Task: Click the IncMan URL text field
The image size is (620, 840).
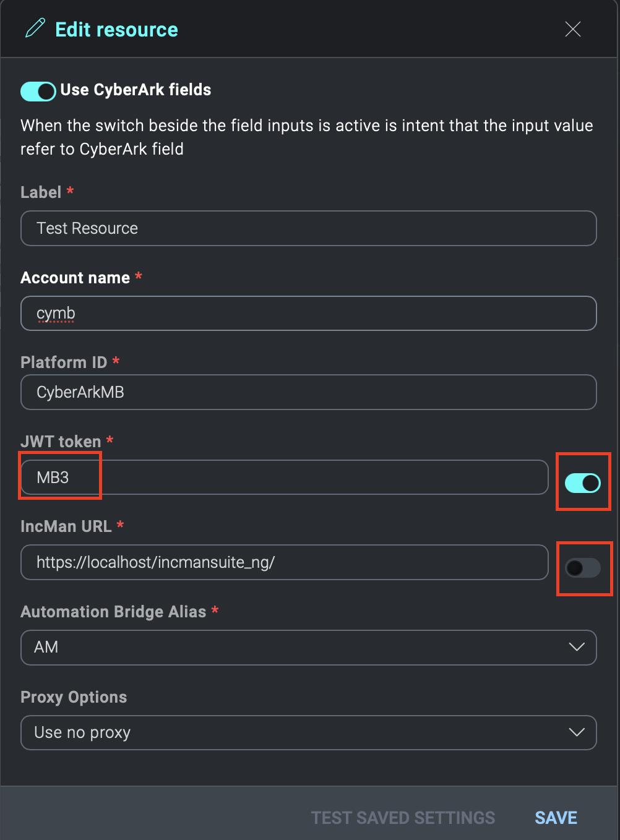Action: pos(284,562)
